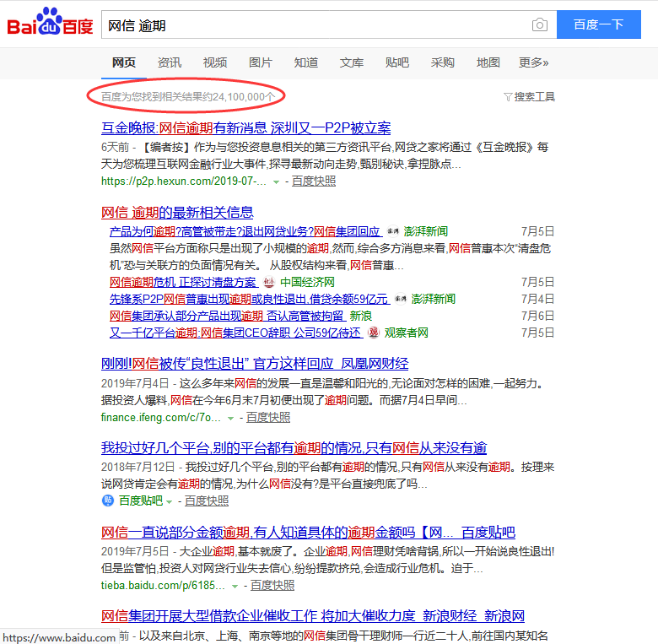Expand dropdown arrow after finance.ifeng.com URL
The width and height of the screenshot is (658, 644).
[230, 419]
